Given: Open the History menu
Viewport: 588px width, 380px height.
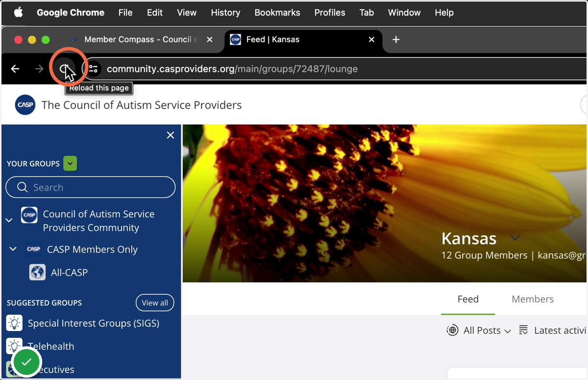Looking at the screenshot, I should (x=225, y=13).
